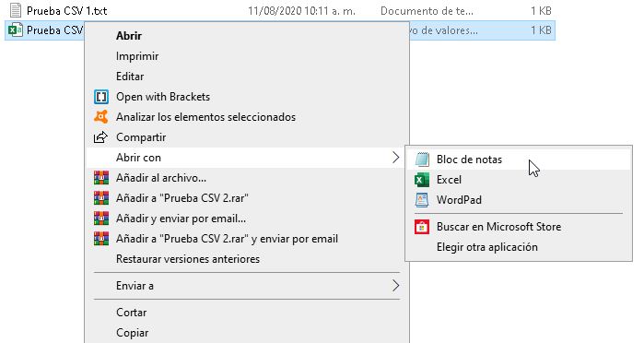Expand arrow next to Enviar a

coord(395,286)
